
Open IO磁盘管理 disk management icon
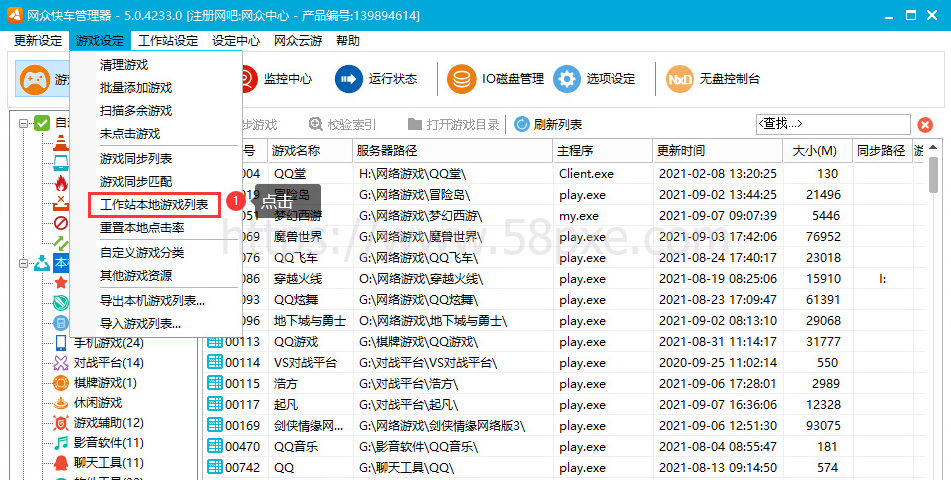tap(462, 79)
